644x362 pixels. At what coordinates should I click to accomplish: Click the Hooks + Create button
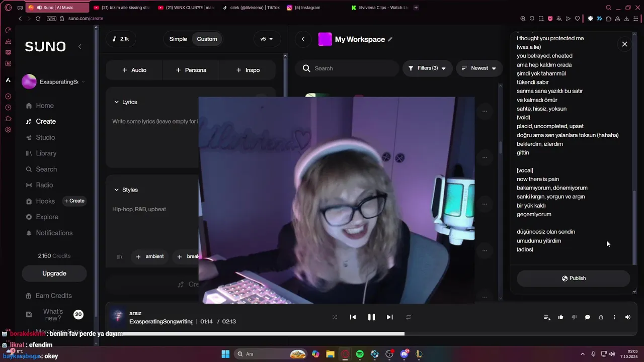coord(74,201)
